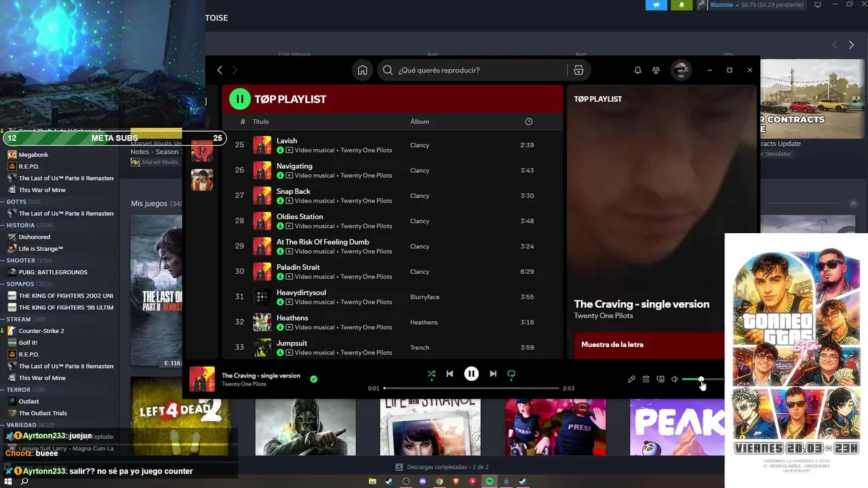Viewport: 868px width, 488px height.
Task: Open Descargas completadas status in Steam
Action: click(442, 467)
